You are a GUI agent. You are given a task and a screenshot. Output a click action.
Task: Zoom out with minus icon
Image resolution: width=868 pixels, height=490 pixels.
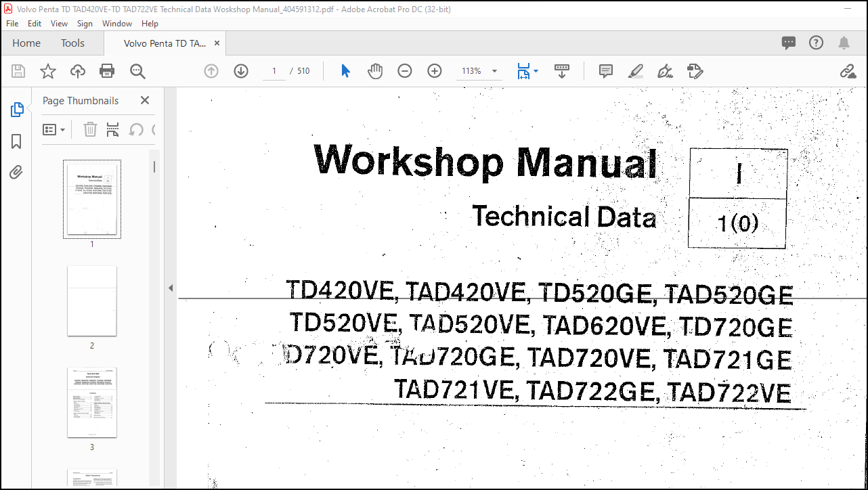pyautogui.click(x=405, y=71)
